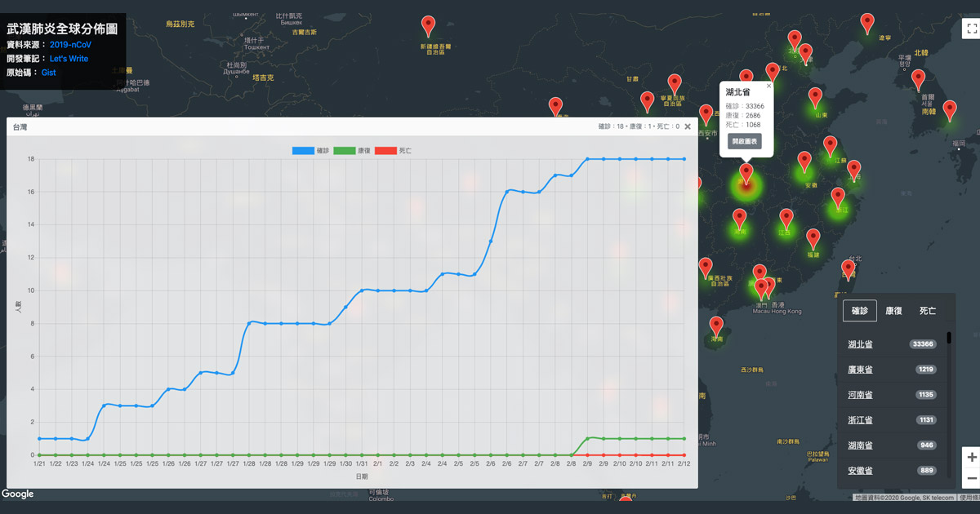This screenshot has height=514, width=980.
Task: Click the Hainan map marker pin
Action: [x=716, y=326]
